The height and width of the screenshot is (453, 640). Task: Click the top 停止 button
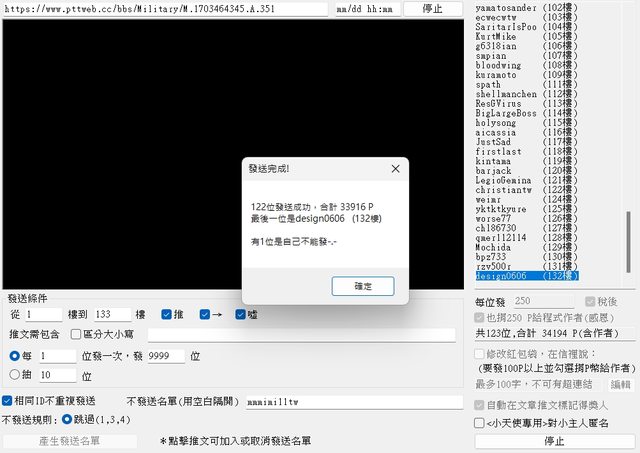(x=434, y=9)
